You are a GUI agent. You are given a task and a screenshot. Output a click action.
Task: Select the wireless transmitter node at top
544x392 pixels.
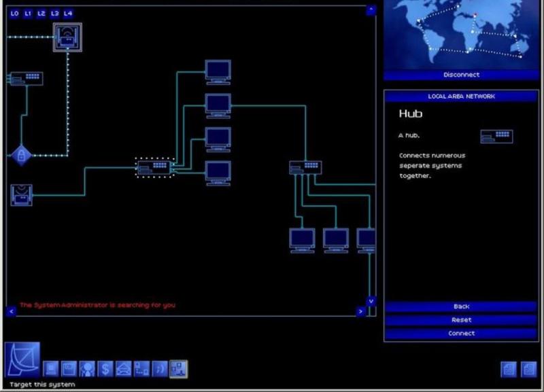(x=67, y=37)
